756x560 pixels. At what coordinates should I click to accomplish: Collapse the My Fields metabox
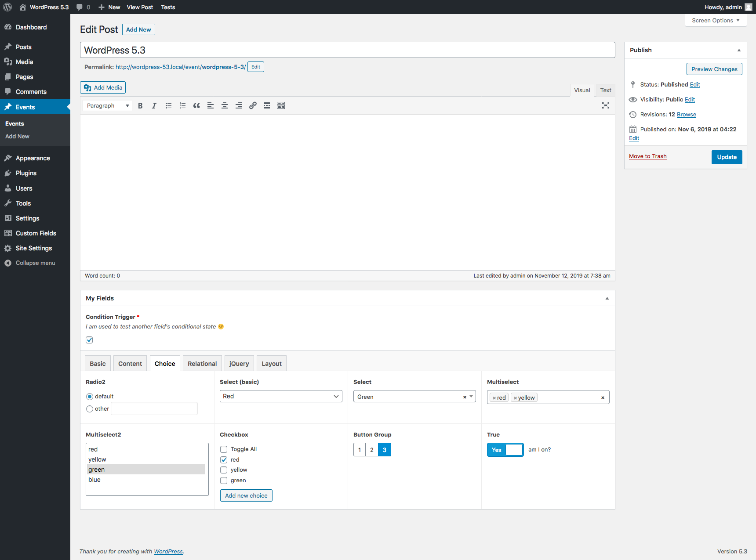coord(607,298)
